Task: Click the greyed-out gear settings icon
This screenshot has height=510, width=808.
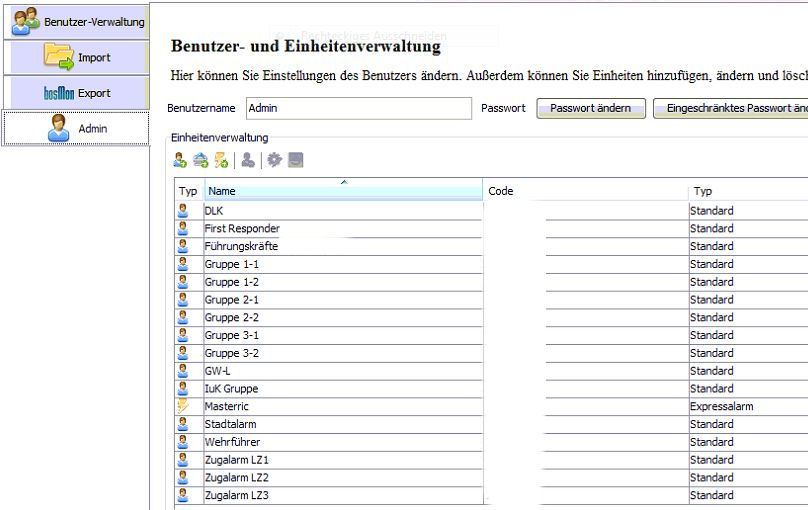Action: click(274, 160)
